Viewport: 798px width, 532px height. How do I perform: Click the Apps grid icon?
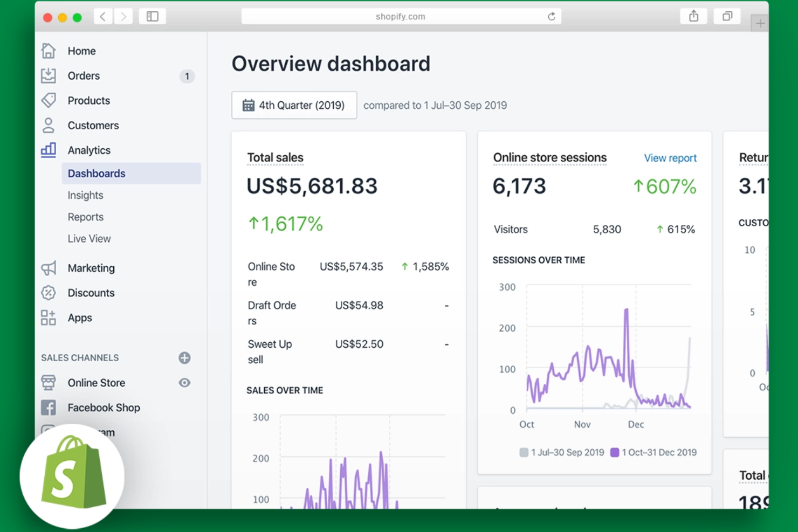pos(49,317)
